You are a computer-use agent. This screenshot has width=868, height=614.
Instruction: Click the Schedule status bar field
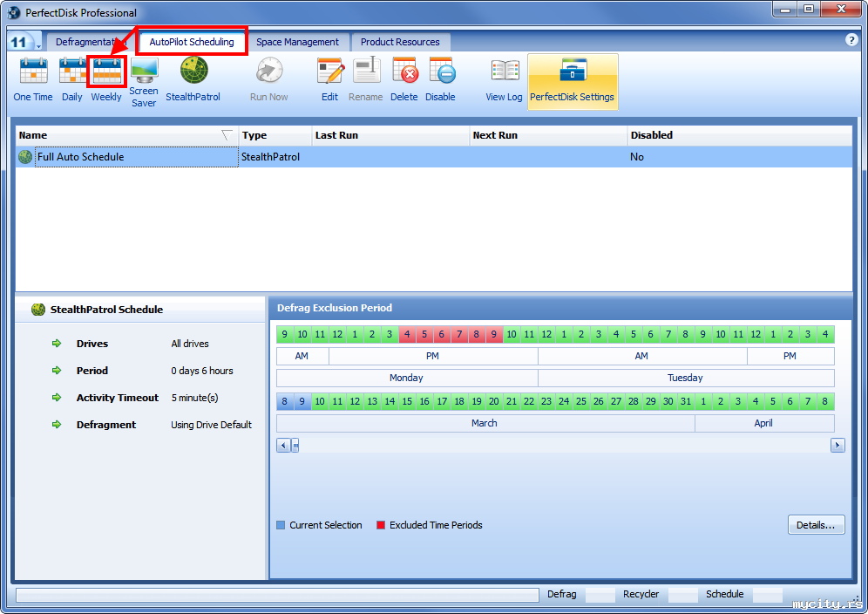[x=768, y=595]
